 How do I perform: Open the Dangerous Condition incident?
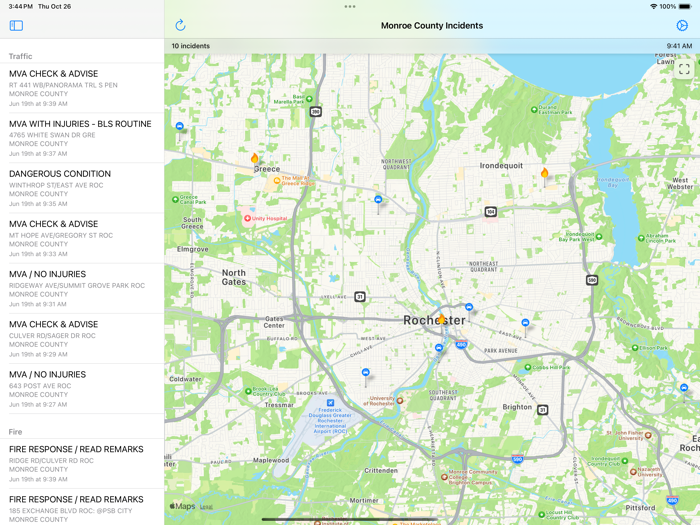82,188
